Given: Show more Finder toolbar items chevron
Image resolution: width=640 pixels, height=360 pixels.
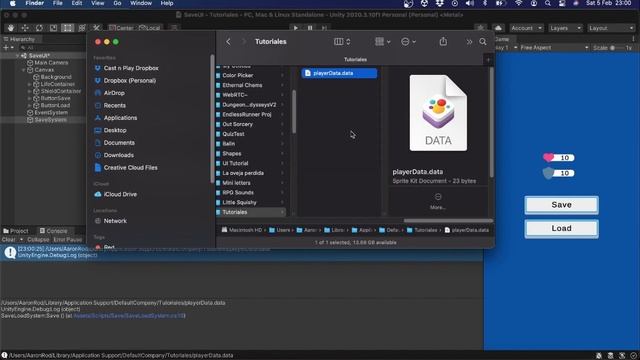Looking at the screenshot, I should pos(469,42).
